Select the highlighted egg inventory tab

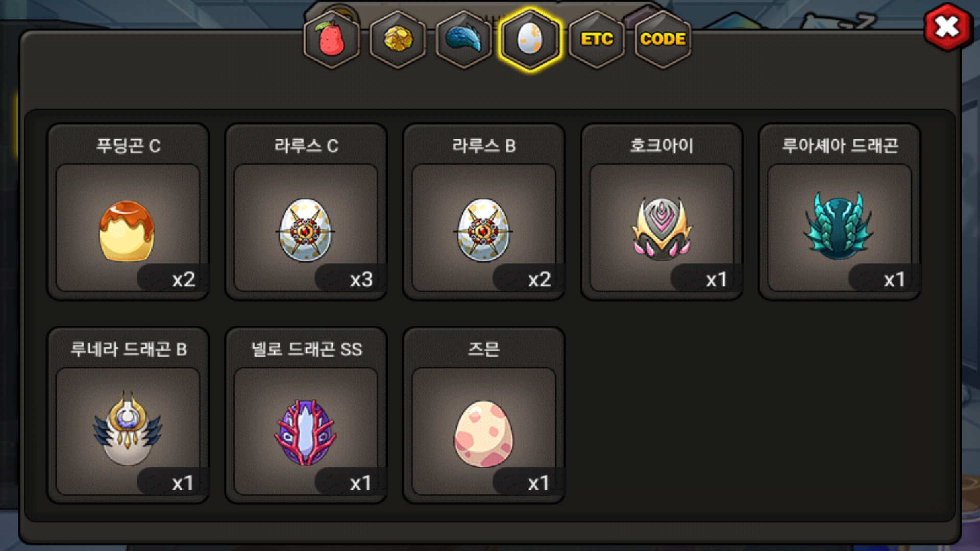530,39
